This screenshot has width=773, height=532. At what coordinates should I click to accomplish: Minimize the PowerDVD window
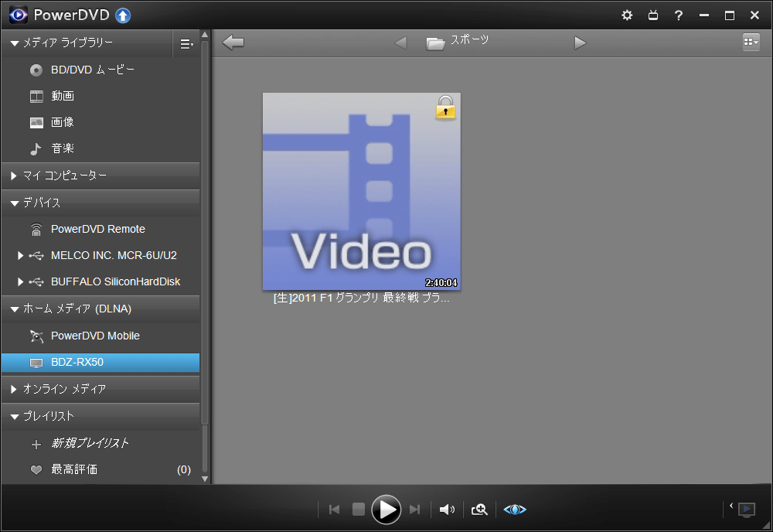point(704,15)
